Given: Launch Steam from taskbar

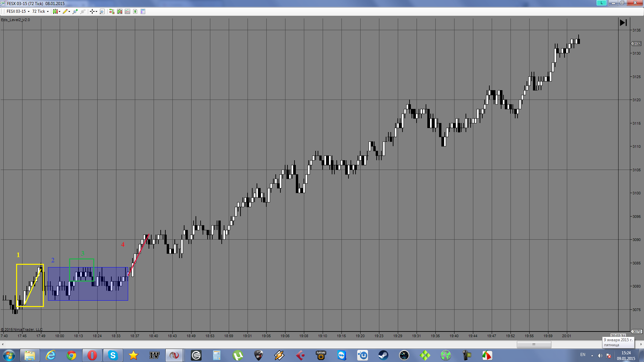Looking at the screenshot, I should pos(383,355).
